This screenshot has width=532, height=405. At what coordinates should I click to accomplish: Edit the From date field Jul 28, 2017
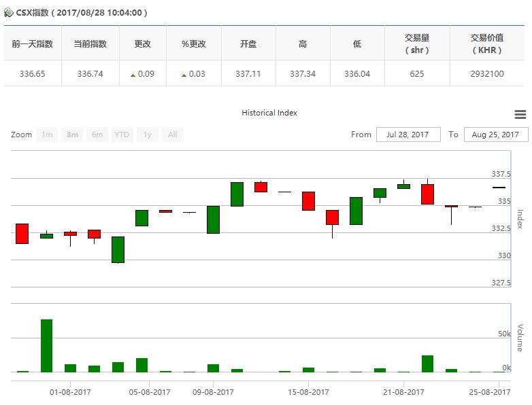click(x=408, y=135)
